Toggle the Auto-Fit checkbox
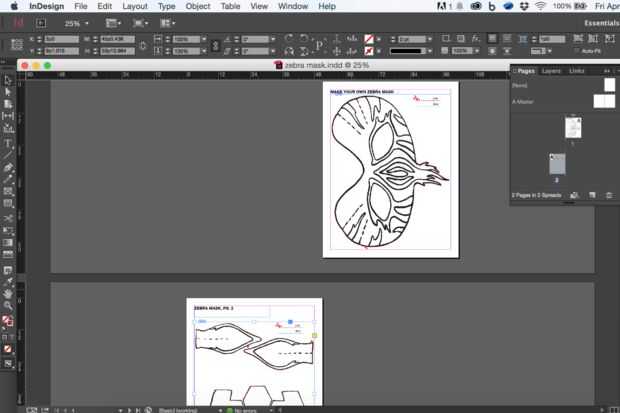 [x=577, y=51]
